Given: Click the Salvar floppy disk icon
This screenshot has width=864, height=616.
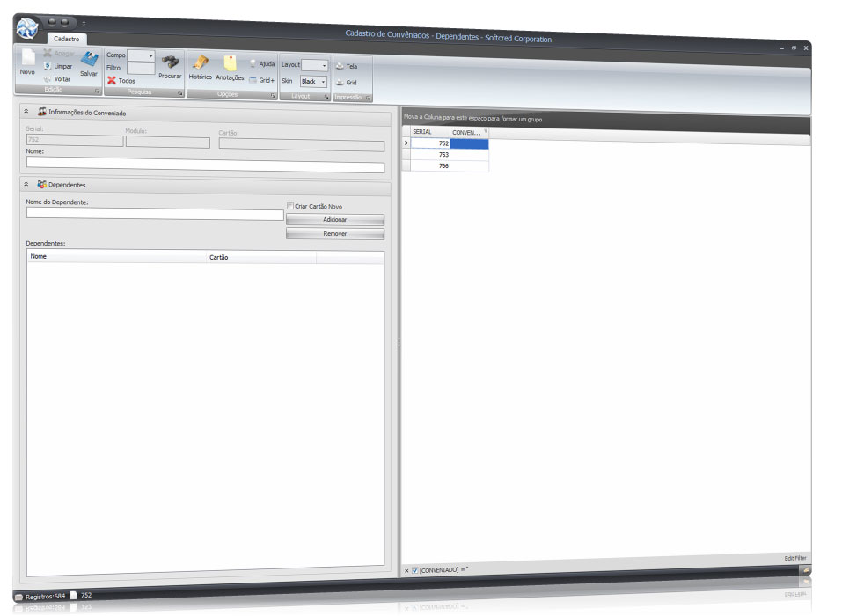Looking at the screenshot, I should click(x=89, y=60).
